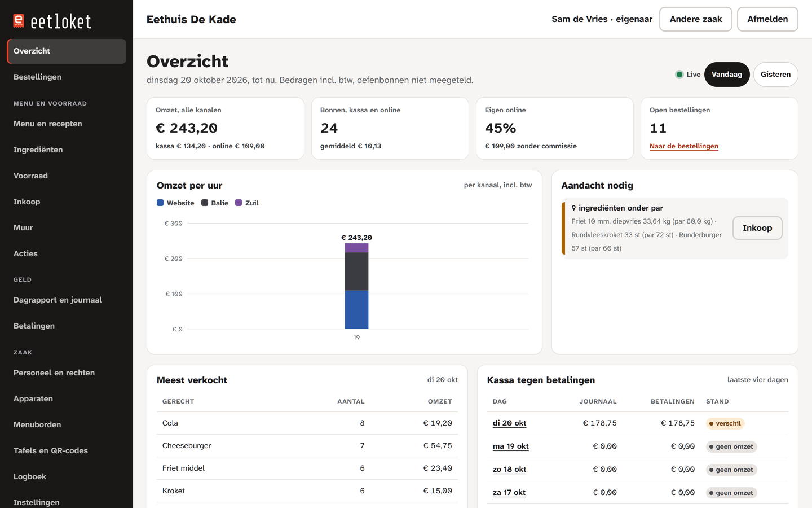Open Menuborden
This screenshot has width=812, height=508.
(67, 425)
